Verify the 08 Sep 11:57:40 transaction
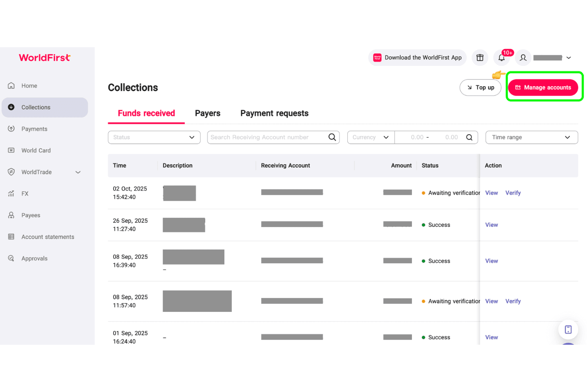 tap(513, 301)
